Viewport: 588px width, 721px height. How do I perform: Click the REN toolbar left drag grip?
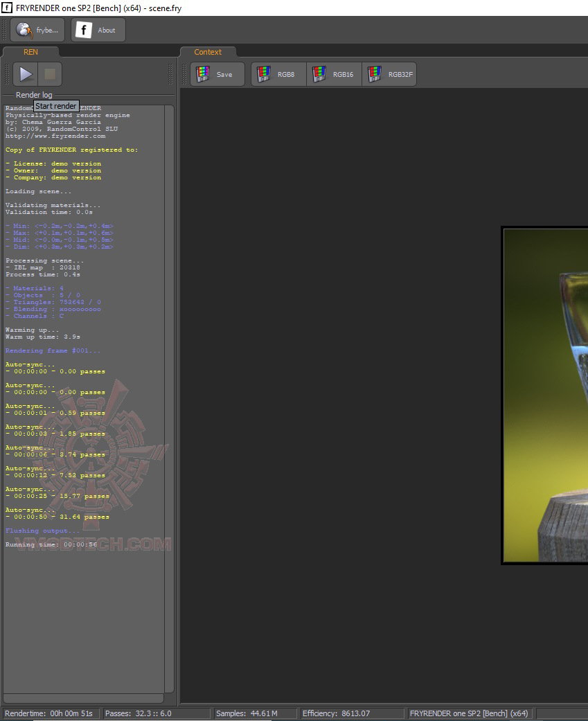click(6, 74)
